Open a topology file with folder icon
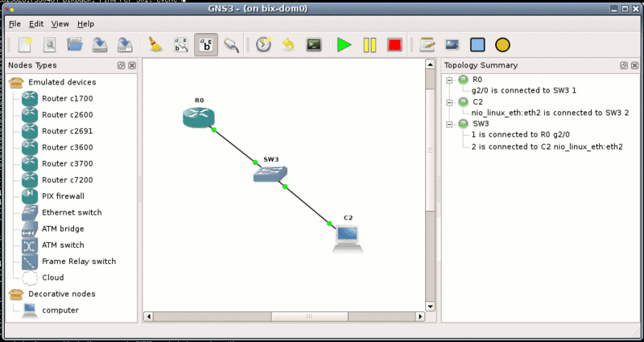The width and height of the screenshot is (644, 342). 75,45
